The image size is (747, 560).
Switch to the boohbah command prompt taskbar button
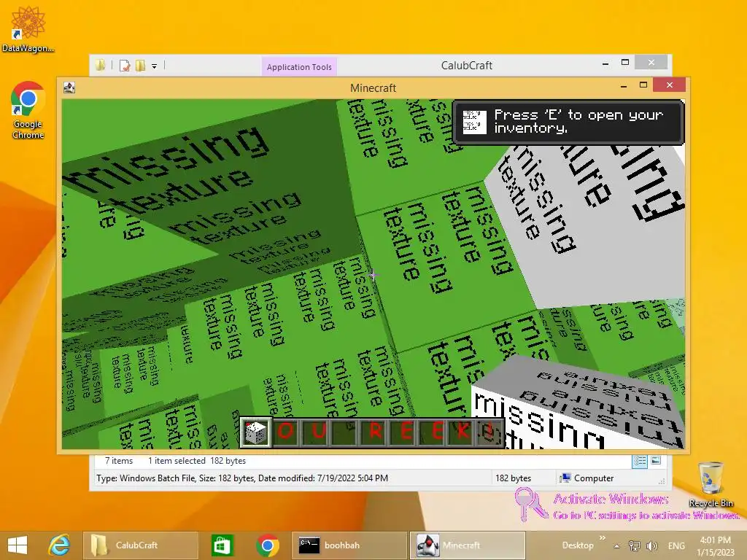point(349,545)
